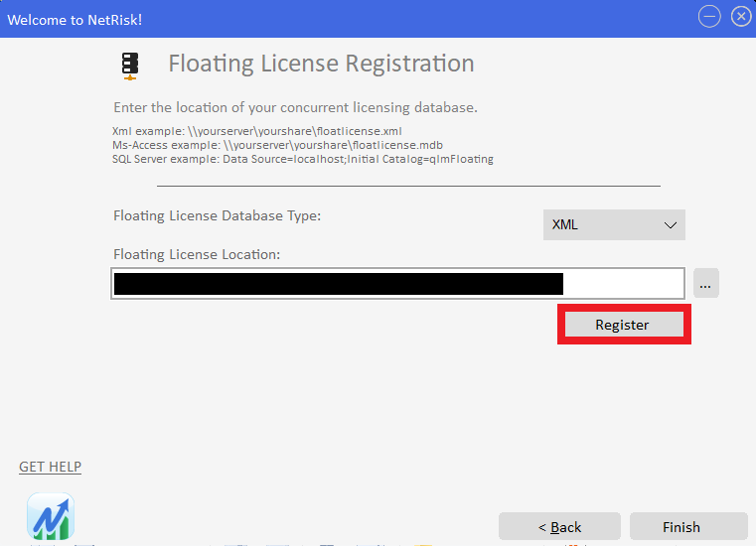Viewport: 756px width, 546px height.
Task: Click the Ms-Access example floatlicense.mdb text
Action: pyautogui.click(x=277, y=145)
